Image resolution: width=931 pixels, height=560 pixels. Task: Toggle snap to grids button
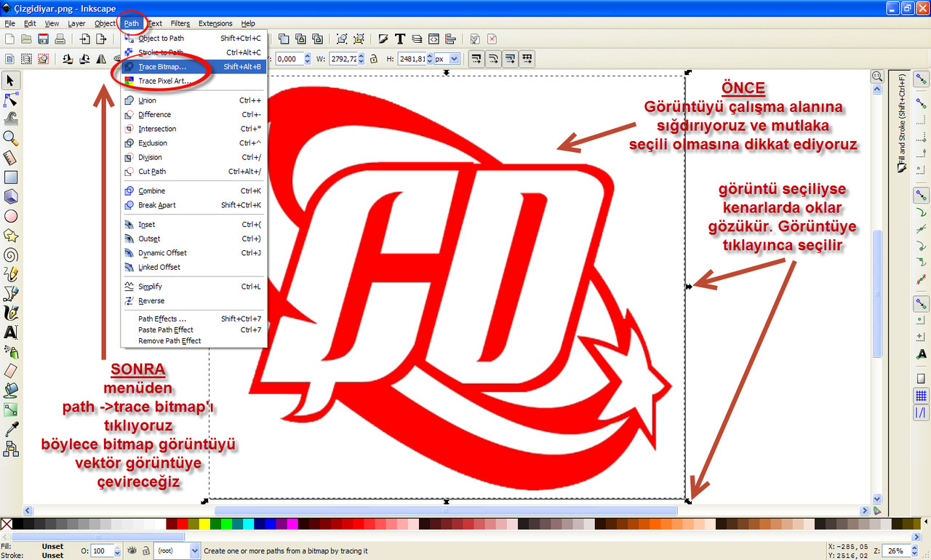point(921,396)
